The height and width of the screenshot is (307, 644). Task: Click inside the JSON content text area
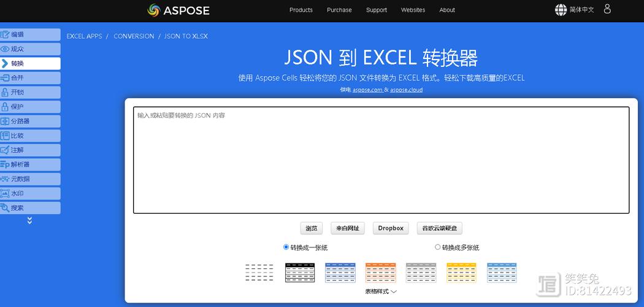point(381,160)
